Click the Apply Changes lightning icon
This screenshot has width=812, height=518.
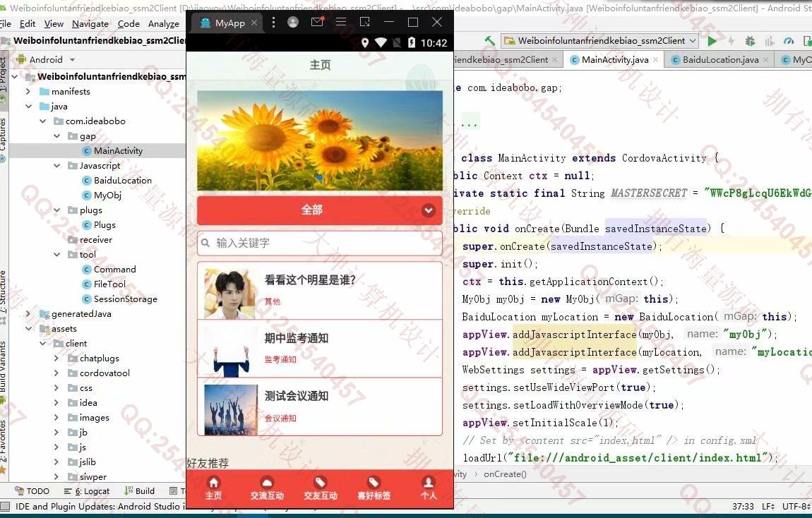pyautogui.click(x=732, y=41)
